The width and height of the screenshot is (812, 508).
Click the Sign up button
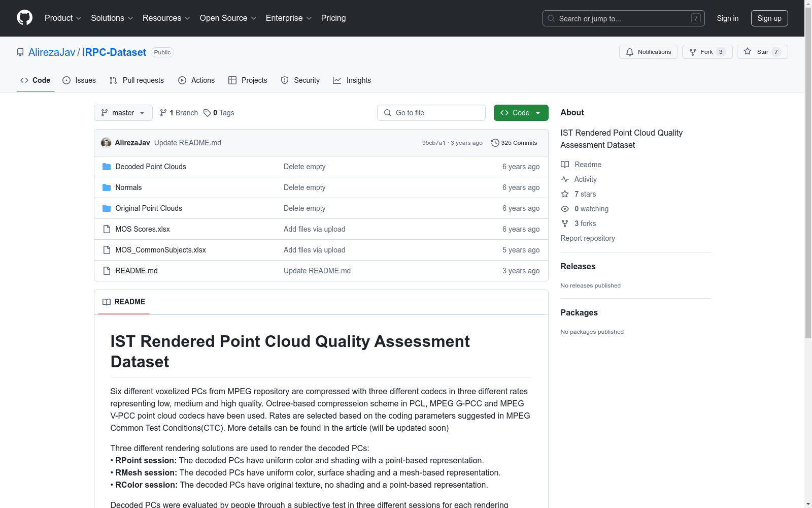(x=769, y=18)
